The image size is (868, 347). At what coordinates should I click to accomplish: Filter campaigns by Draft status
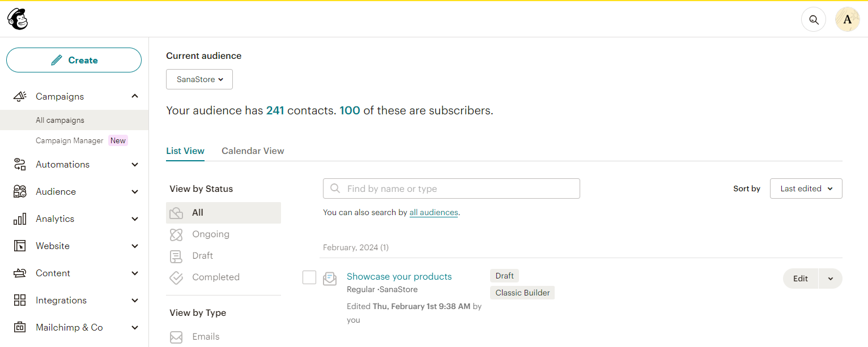[223, 256]
